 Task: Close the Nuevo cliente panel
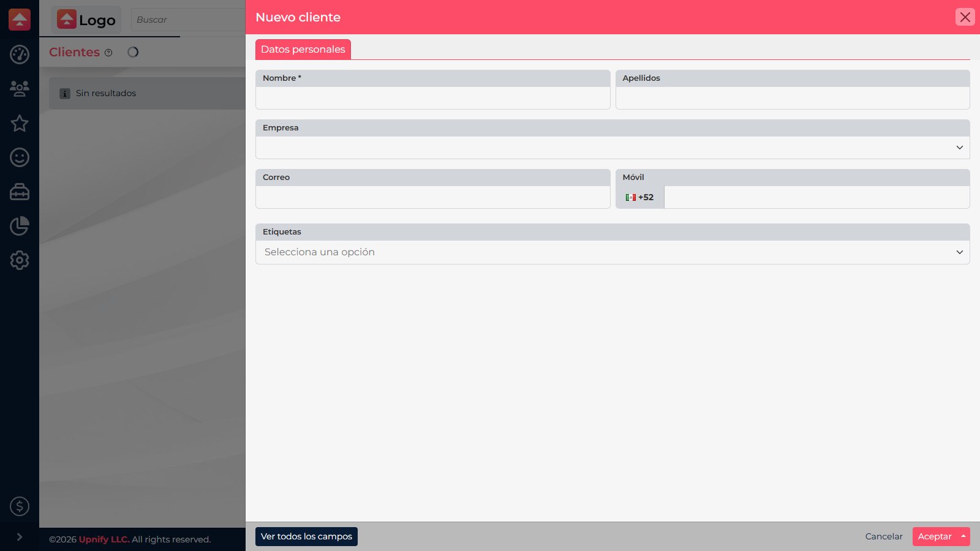pos(965,17)
